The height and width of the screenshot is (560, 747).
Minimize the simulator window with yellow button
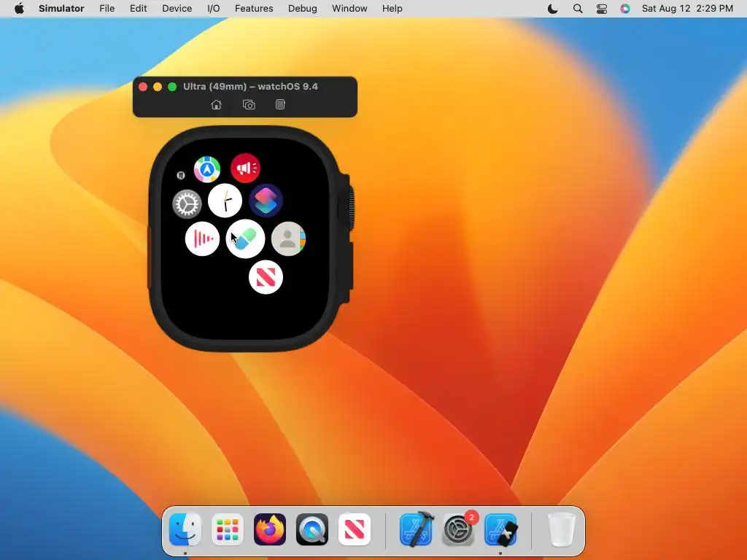158,87
